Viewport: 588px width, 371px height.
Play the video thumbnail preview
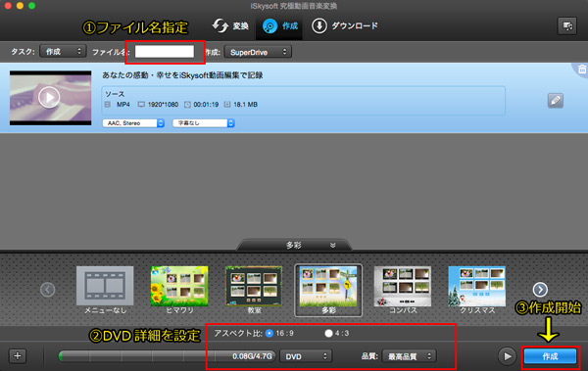(x=50, y=98)
